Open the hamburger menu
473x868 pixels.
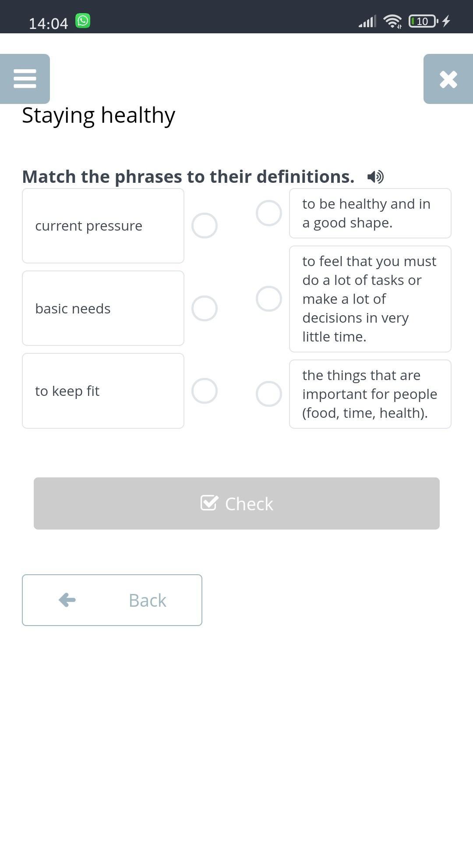click(x=25, y=79)
